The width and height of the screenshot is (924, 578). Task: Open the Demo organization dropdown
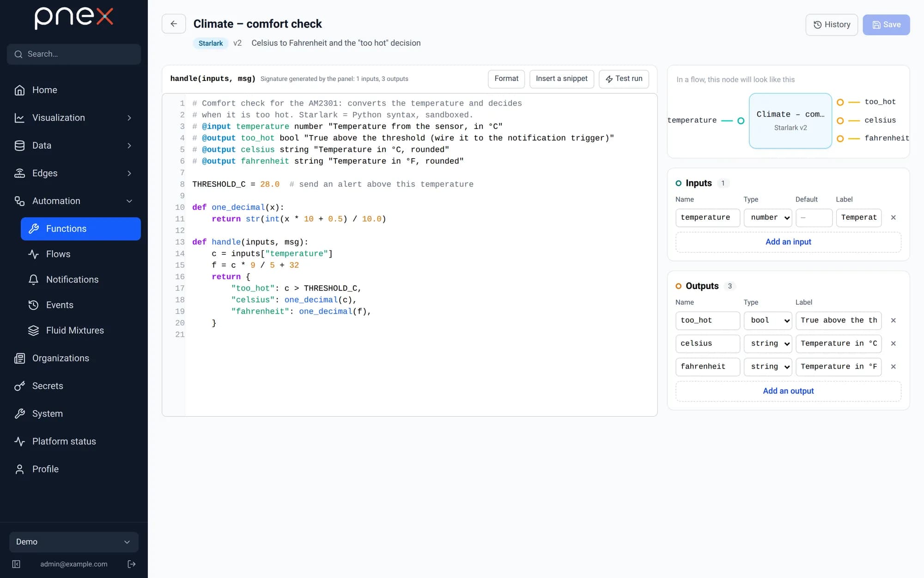(x=74, y=542)
